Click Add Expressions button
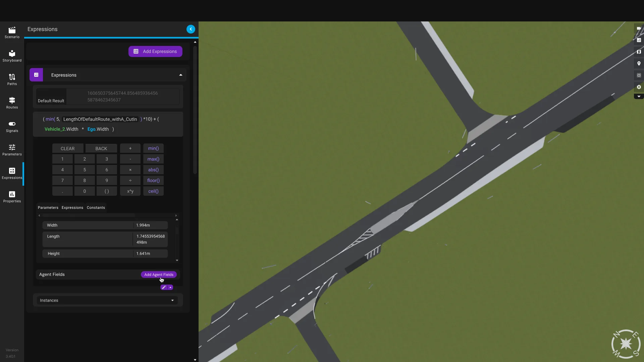The height and width of the screenshot is (362, 644). coord(155,51)
